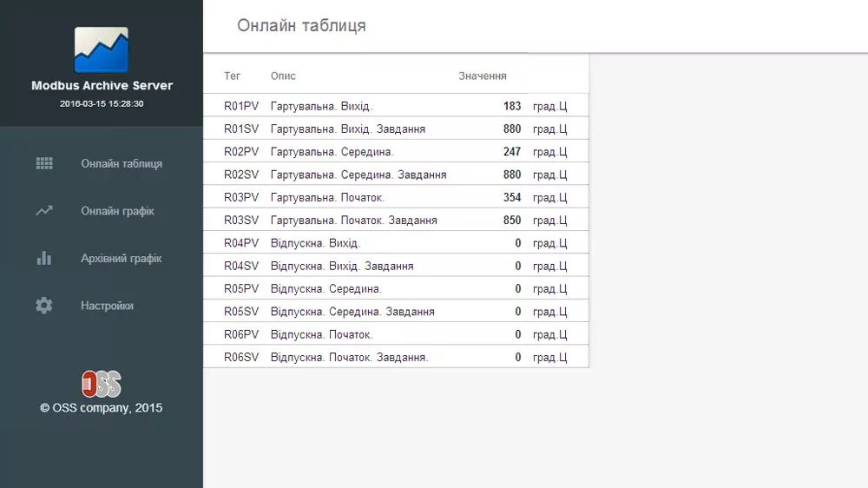Screen dimensions: 868x488
Task: Click description Відпускна. Вихід. Завдання
Action: (x=341, y=266)
